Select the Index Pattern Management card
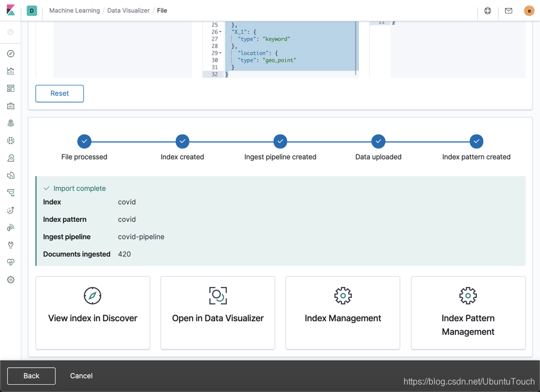Viewport: 540px width, 392px height. pyautogui.click(x=468, y=313)
